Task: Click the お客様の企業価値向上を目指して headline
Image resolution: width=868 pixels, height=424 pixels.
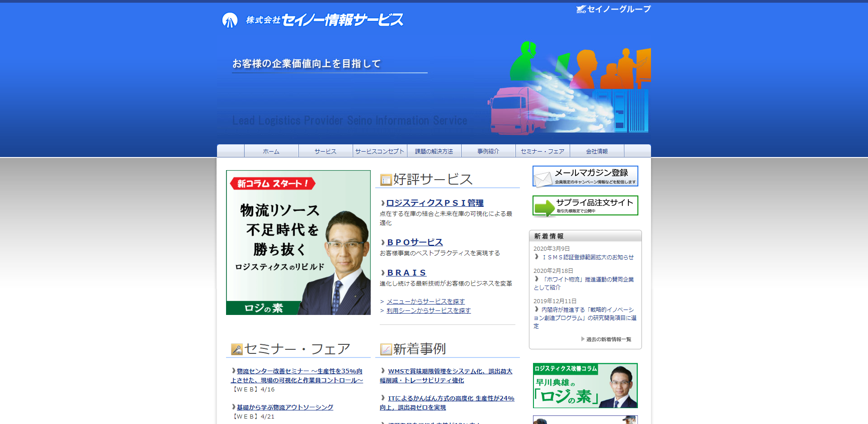Action: [x=307, y=63]
